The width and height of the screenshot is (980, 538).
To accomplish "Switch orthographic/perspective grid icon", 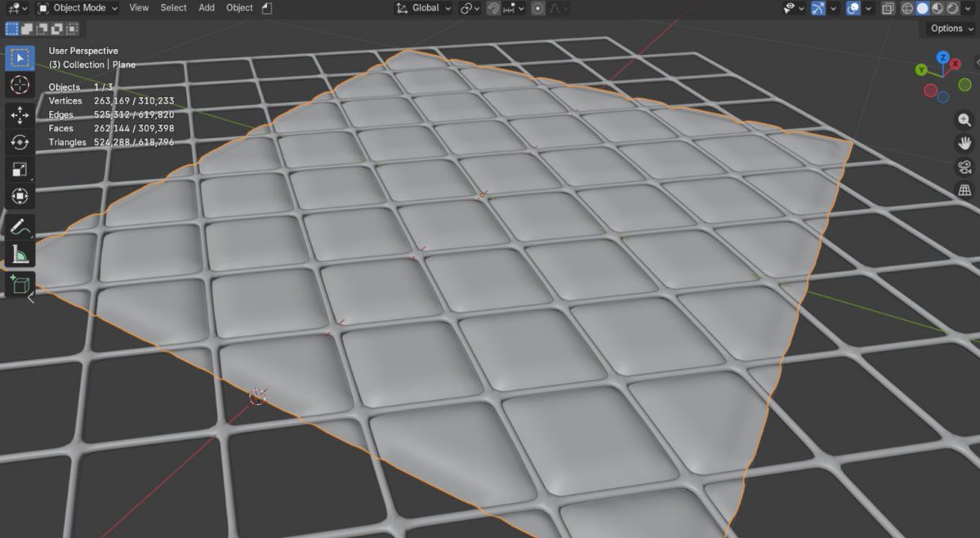I will pos(964,190).
